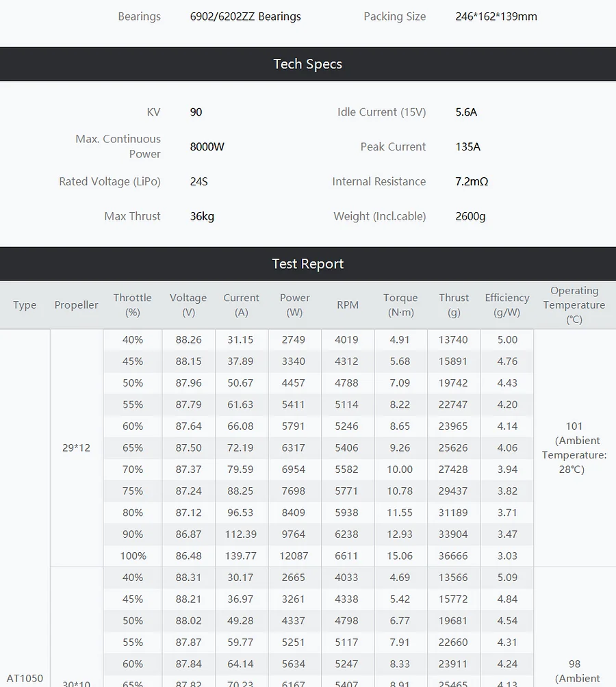Click the Thrust (g) column header
Image resolution: width=616 pixels, height=687 pixels.
pyautogui.click(x=454, y=305)
